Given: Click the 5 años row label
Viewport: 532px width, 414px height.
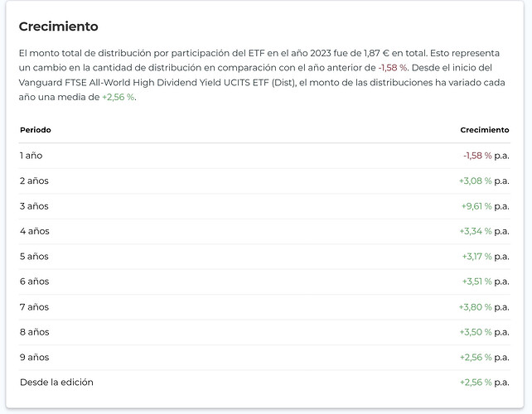Looking at the screenshot, I should point(34,257).
